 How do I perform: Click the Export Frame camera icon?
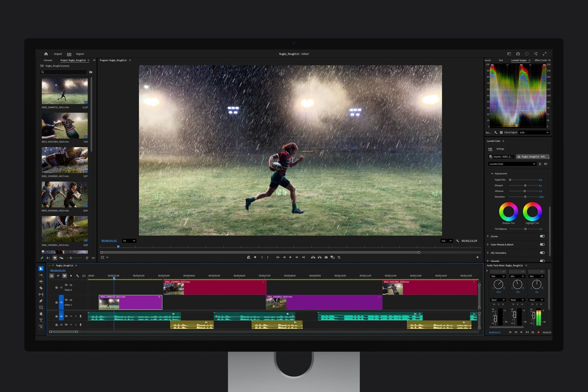click(x=326, y=257)
